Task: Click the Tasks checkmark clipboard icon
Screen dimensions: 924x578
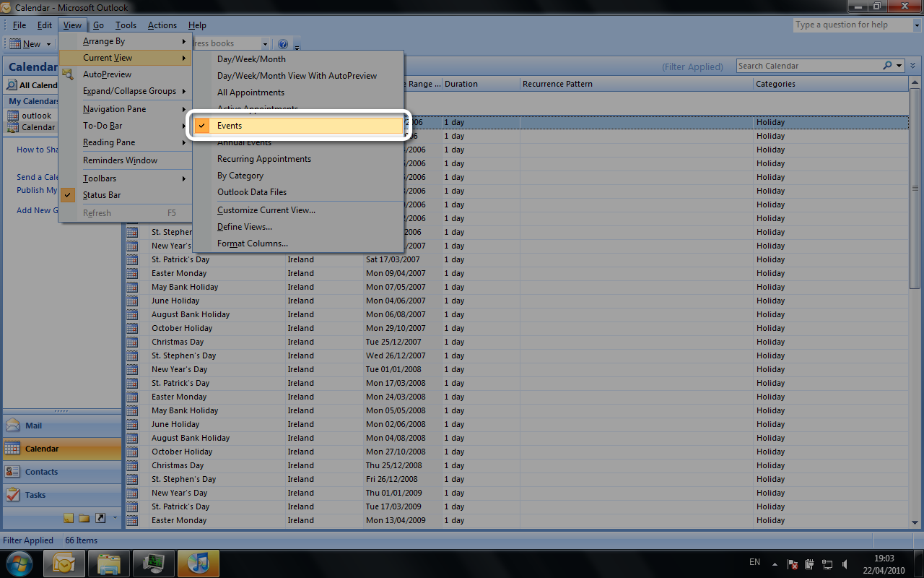Action: [x=13, y=495]
